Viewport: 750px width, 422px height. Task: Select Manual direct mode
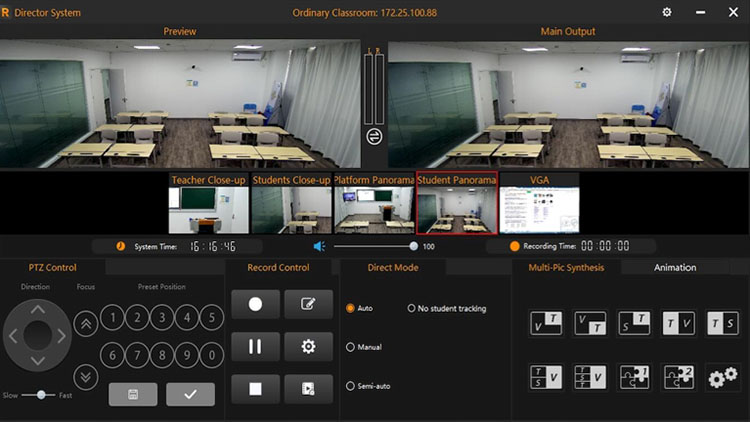350,347
